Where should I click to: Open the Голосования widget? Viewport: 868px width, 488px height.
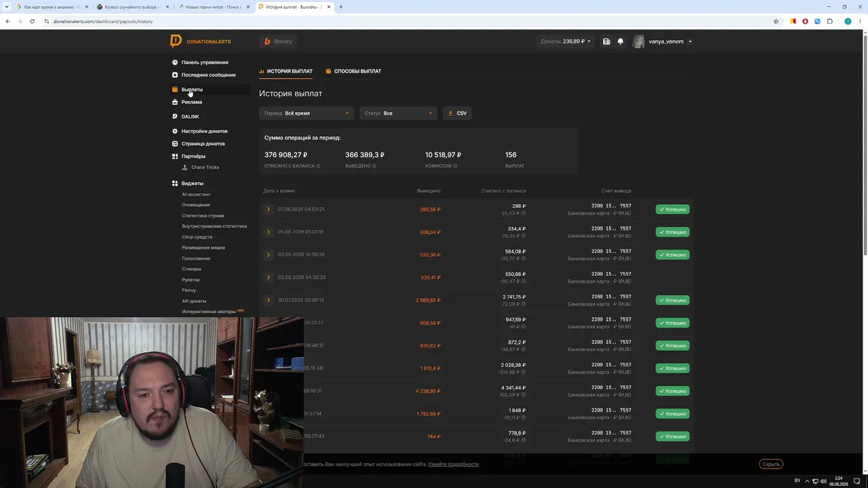(196, 258)
